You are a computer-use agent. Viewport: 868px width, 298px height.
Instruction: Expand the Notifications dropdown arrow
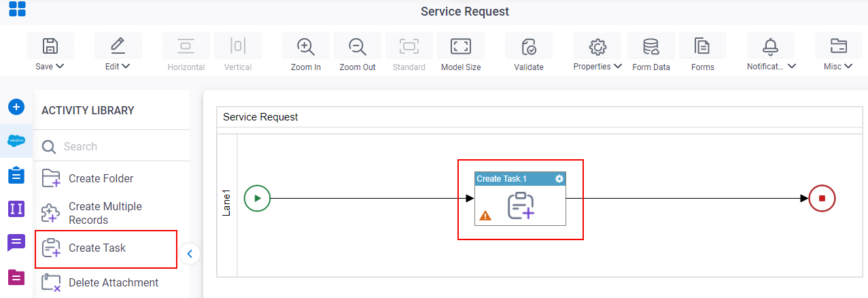click(792, 67)
